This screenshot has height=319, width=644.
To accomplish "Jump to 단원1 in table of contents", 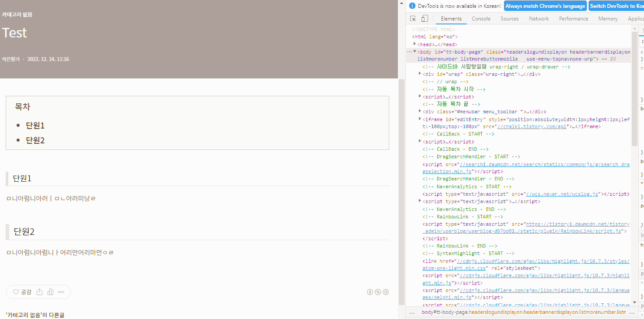I will point(35,126).
